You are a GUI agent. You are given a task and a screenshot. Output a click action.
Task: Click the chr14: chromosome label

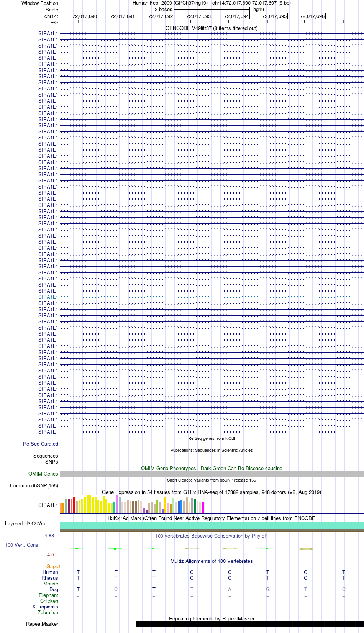click(x=51, y=16)
